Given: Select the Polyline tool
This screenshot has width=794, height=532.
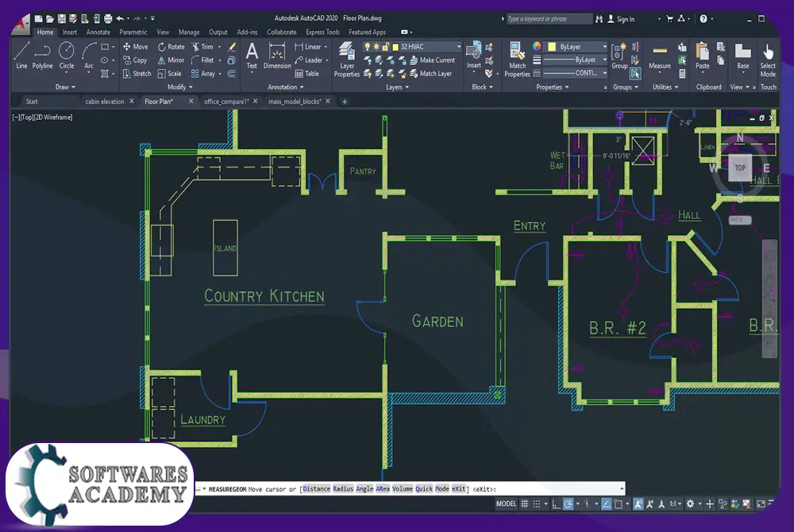Looking at the screenshot, I should [x=42, y=56].
